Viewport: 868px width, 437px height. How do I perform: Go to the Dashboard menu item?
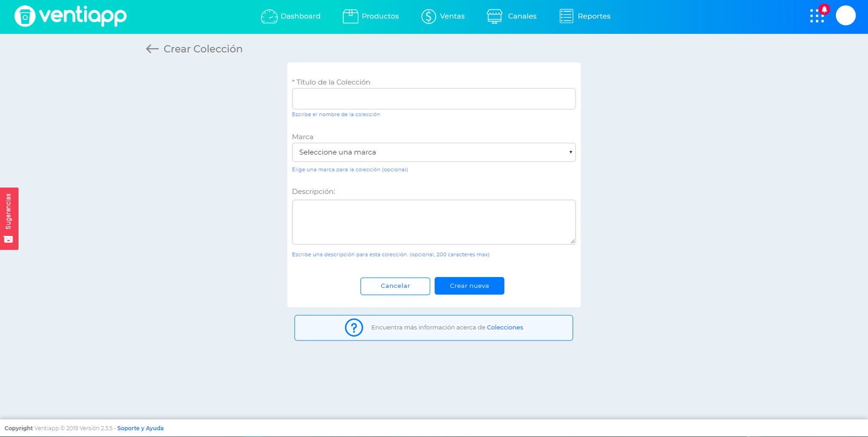point(301,16)
